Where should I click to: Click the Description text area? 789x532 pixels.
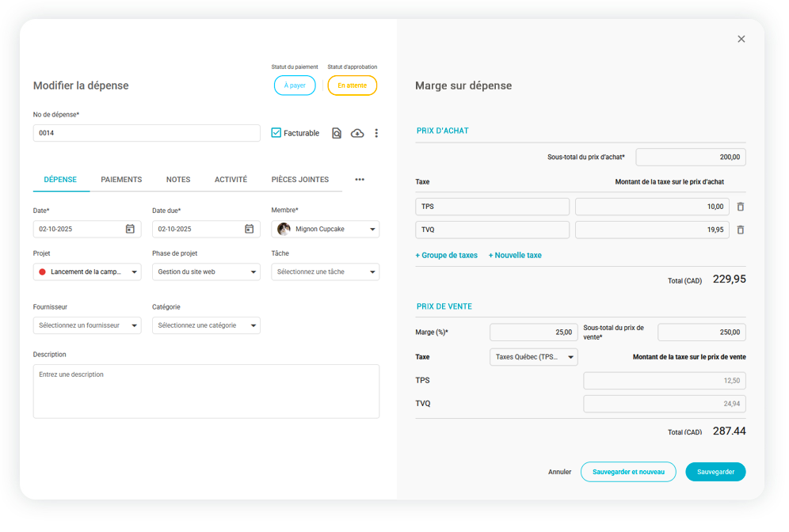coord(206,391)
